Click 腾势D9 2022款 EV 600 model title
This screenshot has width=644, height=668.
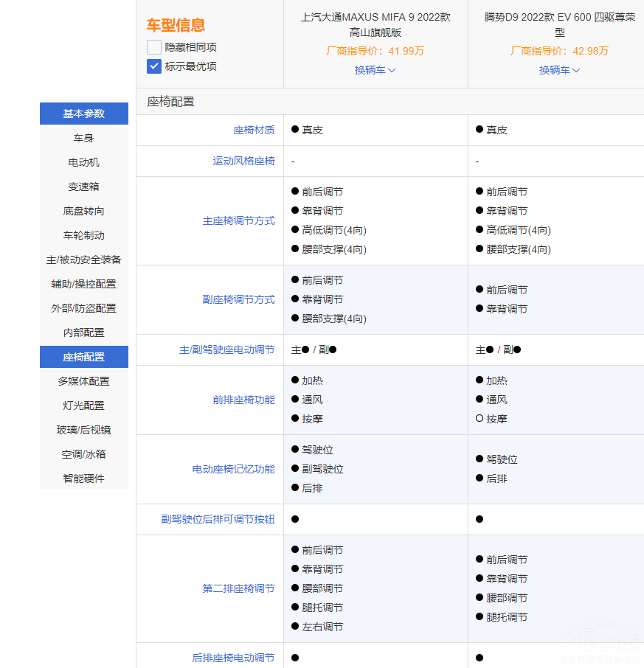click(x=559, y=24)
